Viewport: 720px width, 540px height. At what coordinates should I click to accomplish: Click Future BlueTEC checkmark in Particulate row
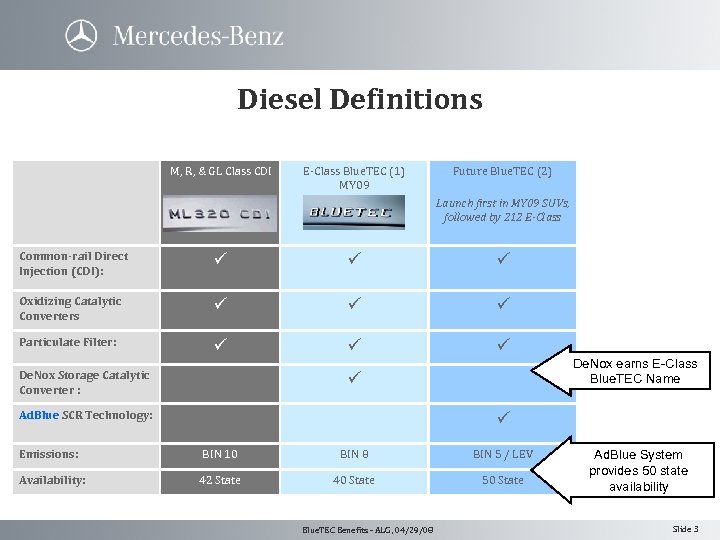[x=503, y=344]
